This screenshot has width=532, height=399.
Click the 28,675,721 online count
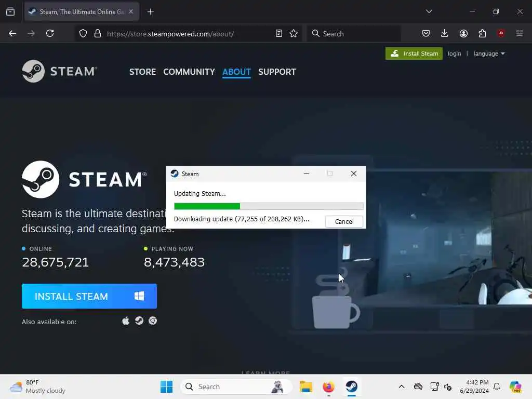pos(55,262)
